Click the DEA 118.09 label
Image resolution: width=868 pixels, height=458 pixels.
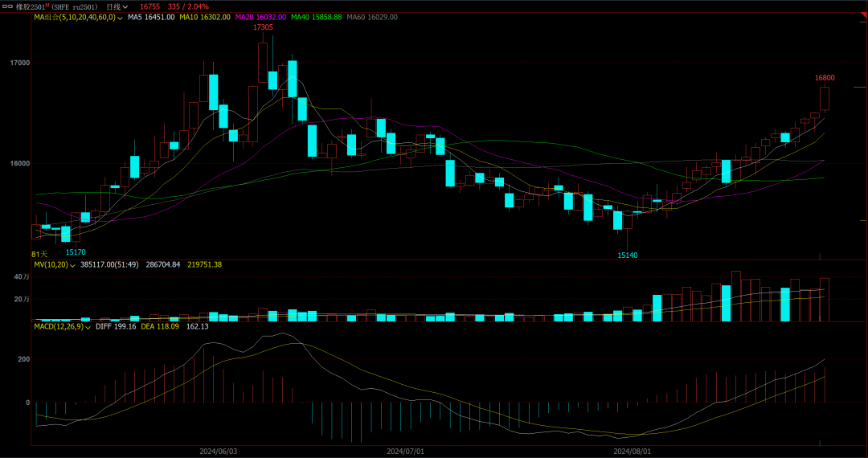point(161,327)
